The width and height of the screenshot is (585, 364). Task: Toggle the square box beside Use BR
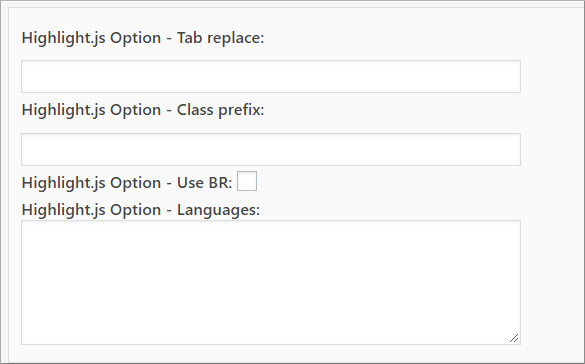[247, 181]
